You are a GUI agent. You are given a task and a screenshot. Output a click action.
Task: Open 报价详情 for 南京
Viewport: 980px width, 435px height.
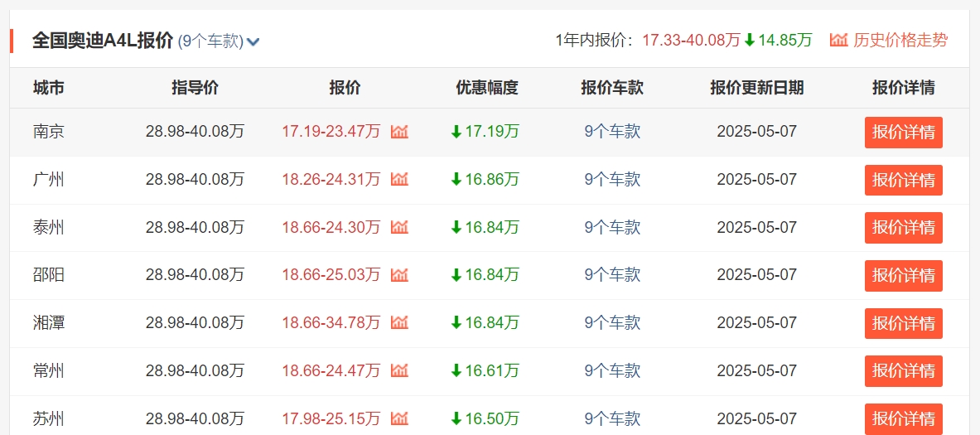click(904, 133)
